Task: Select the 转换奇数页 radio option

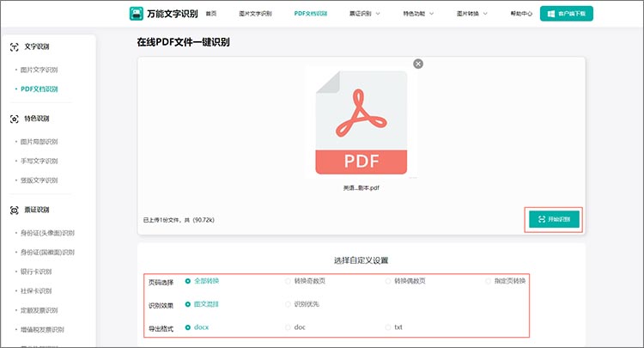Action: (289, 281)
